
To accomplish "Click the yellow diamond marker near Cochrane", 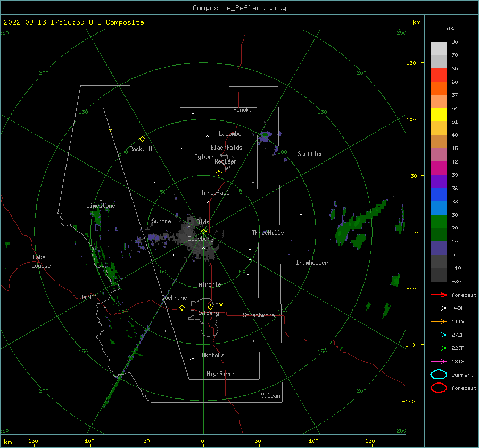I will click(182, 307).
